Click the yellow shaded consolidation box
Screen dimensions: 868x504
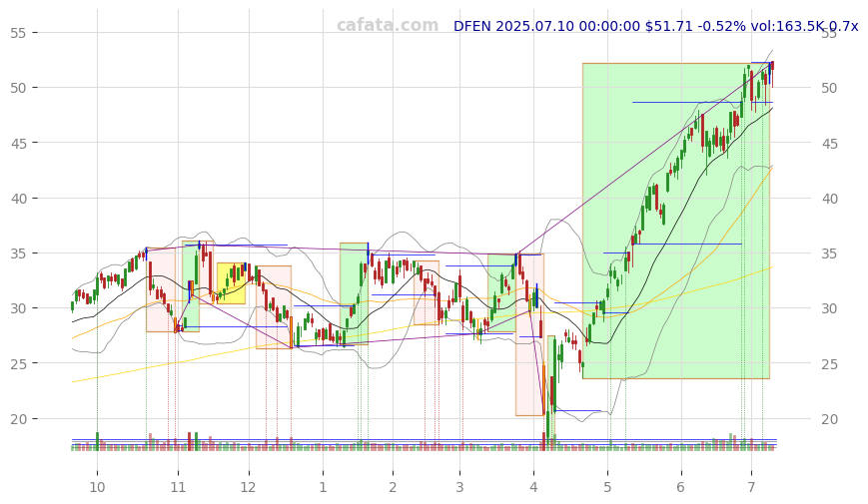(231, 283)
